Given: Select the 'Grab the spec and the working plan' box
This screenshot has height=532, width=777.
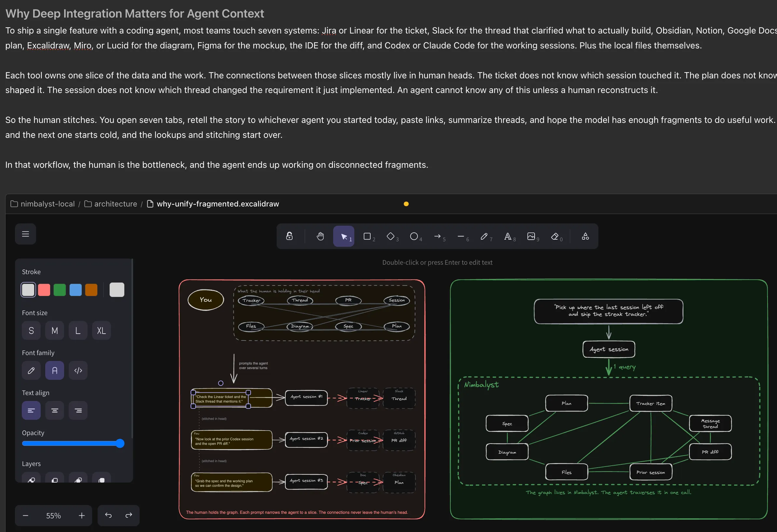Looking at the screenshot, I should click(232, 482).
